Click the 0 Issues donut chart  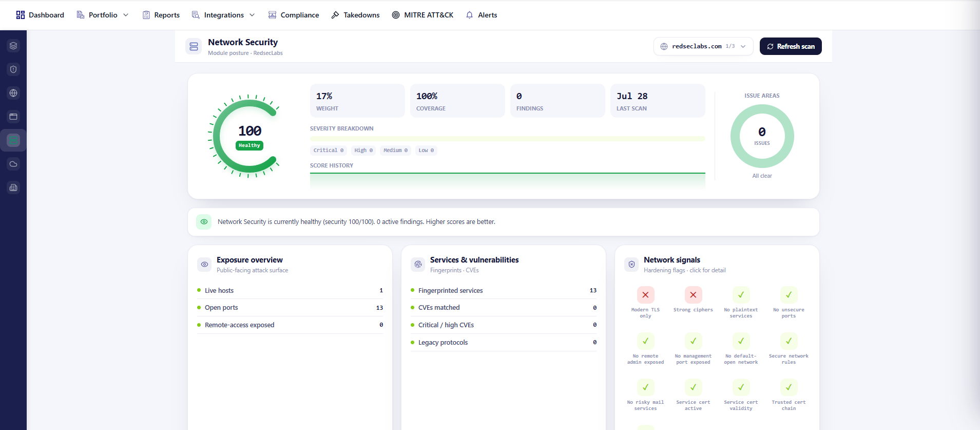762,136
